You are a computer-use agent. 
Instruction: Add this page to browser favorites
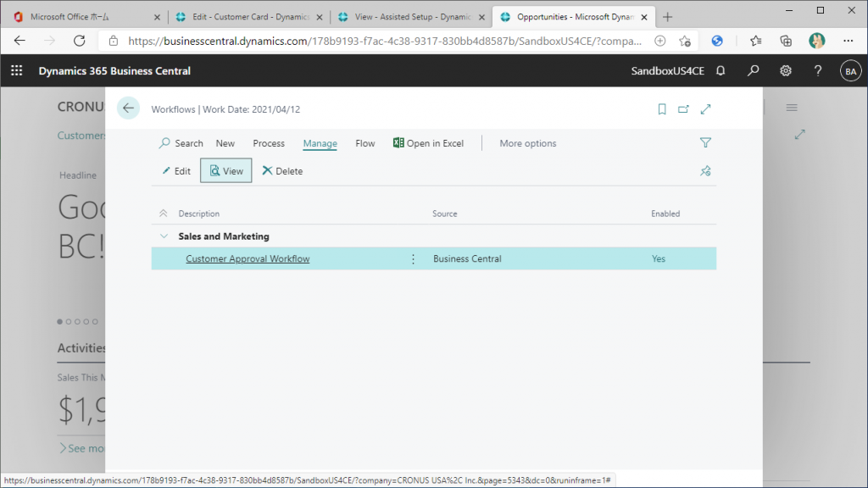685,41
